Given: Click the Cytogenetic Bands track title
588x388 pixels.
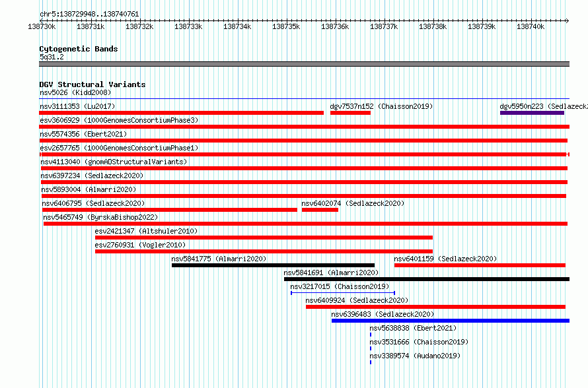Looking at the screenshot, I should pos(79,49).
